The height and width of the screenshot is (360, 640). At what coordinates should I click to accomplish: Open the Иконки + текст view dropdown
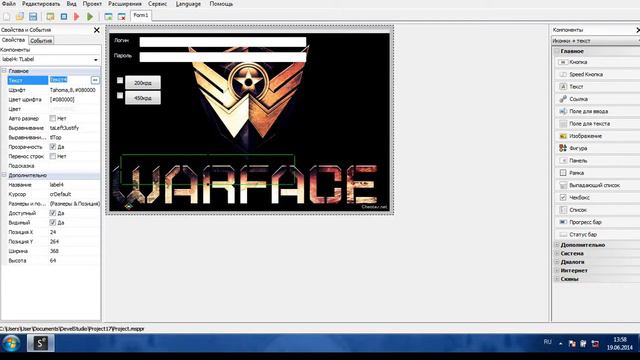coord(596,41)
